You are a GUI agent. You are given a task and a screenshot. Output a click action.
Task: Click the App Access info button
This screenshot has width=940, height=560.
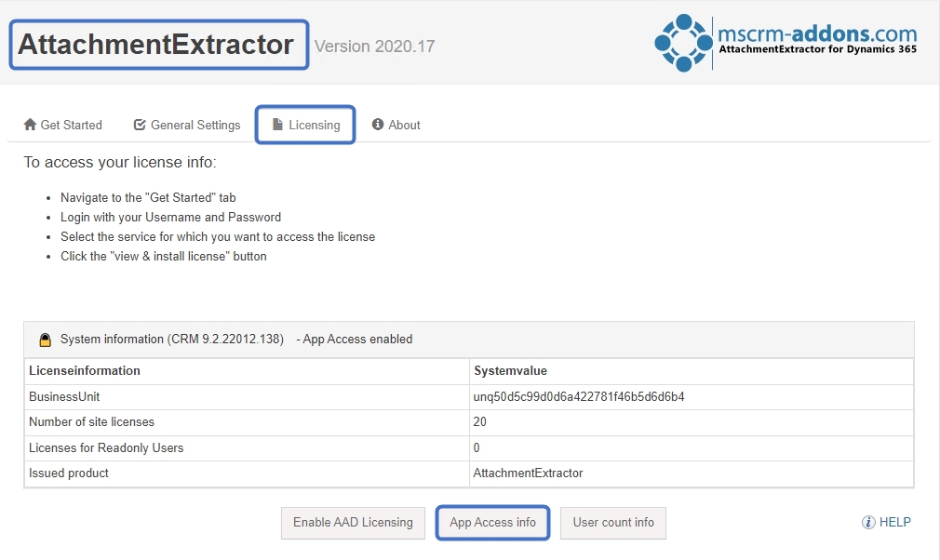pyautogui.click(x=492, y=523)
